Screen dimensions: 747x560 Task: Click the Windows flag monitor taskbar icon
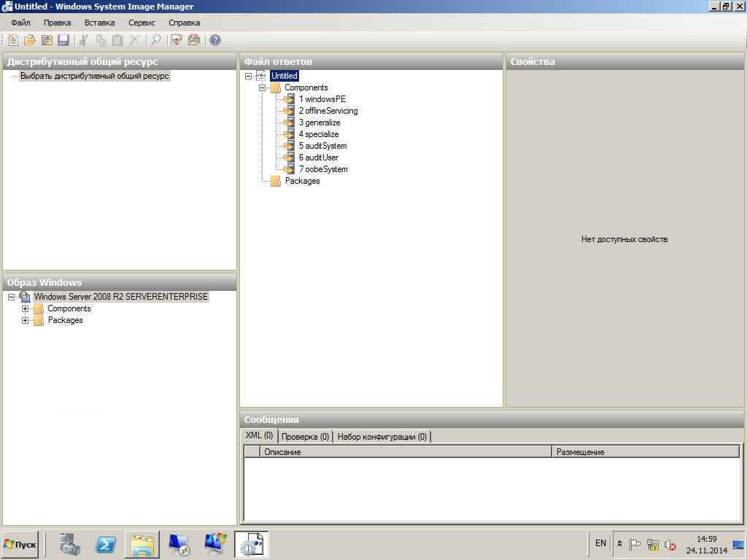point(215,544)
